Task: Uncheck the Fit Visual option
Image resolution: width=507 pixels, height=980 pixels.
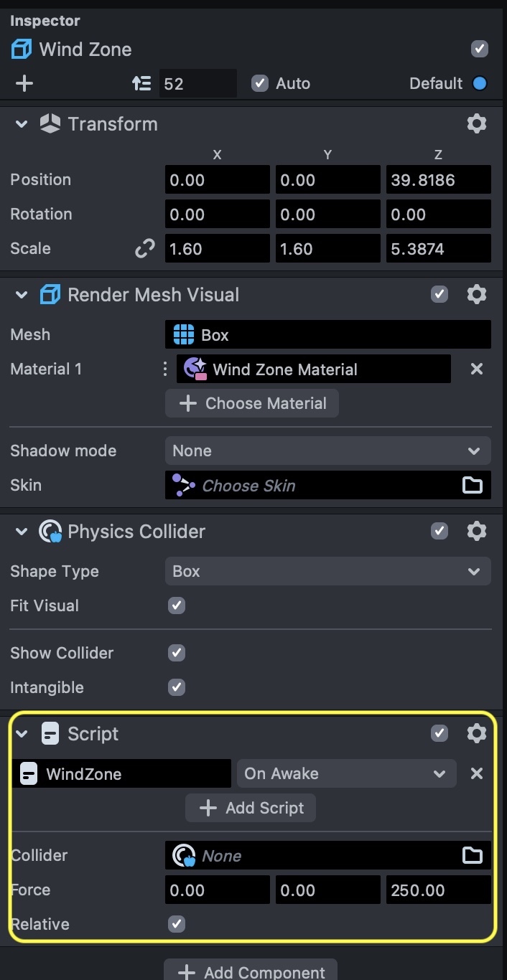Action: [177, 606]
